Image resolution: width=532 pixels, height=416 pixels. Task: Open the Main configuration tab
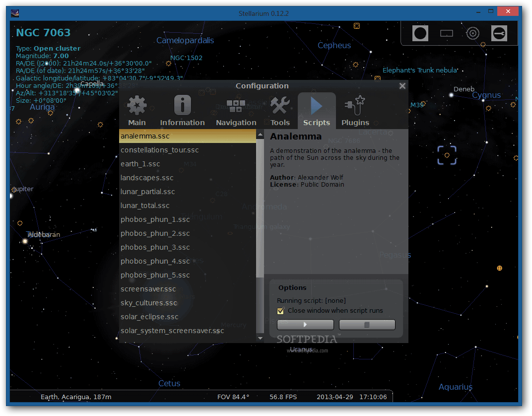coord(137,111)
